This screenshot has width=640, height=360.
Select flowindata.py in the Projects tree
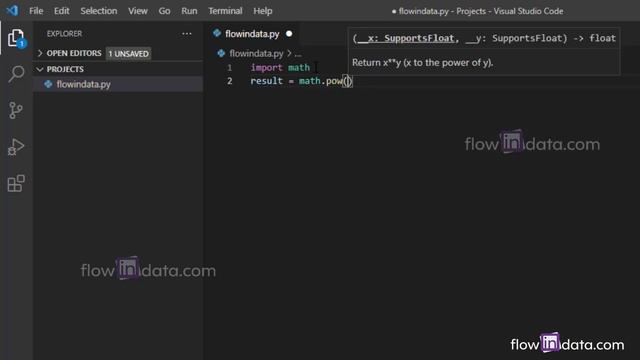click(x=118, y=84)
